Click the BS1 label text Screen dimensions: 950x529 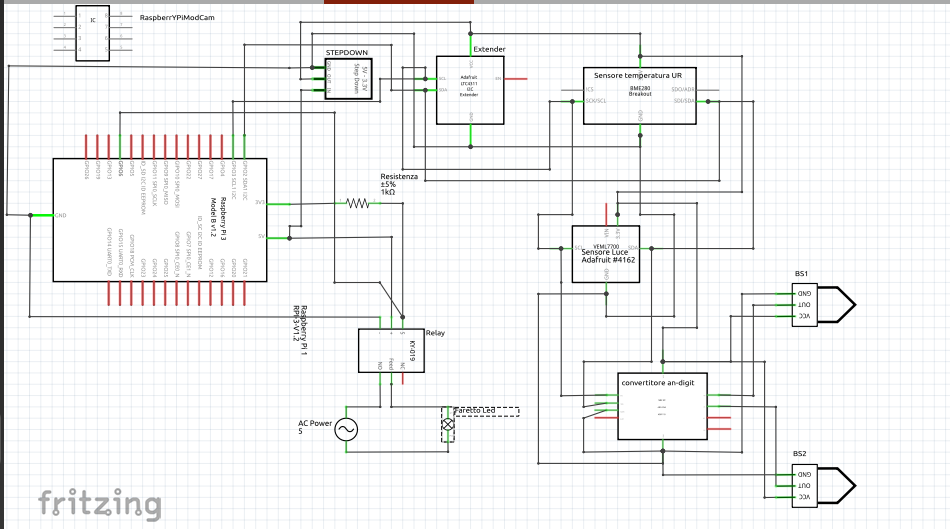click(801, 274)
